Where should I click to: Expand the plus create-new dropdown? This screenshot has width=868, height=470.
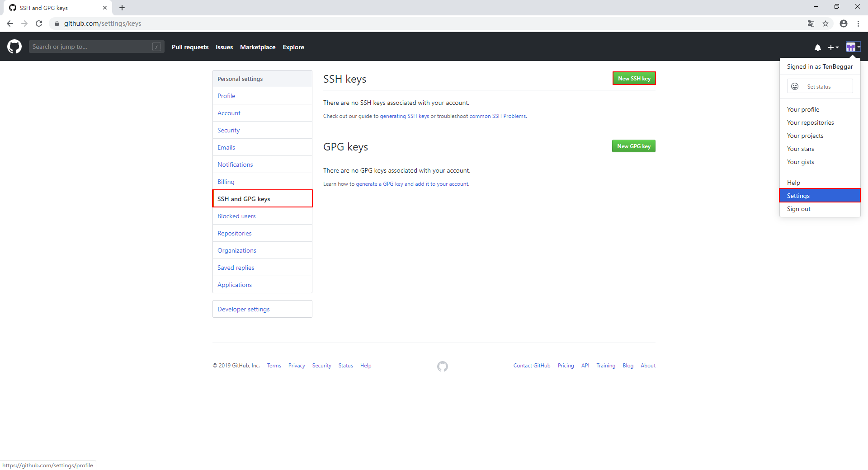(x=833, y=47)
